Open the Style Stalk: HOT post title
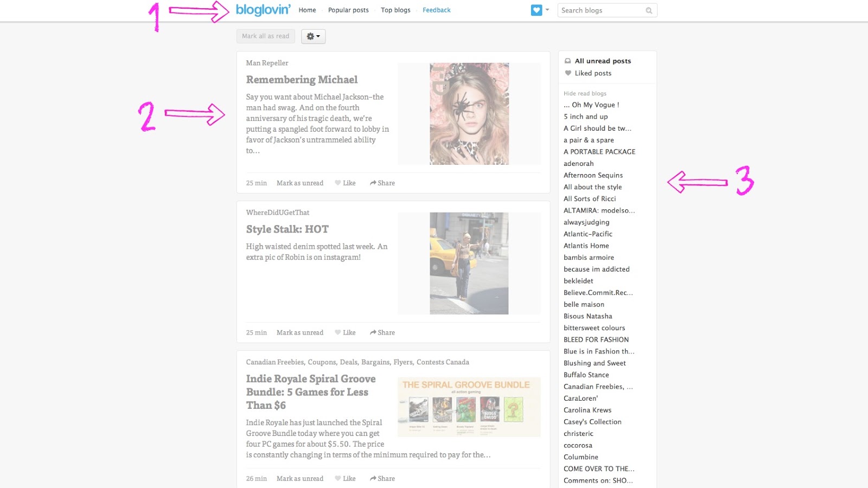 [288, 229]
